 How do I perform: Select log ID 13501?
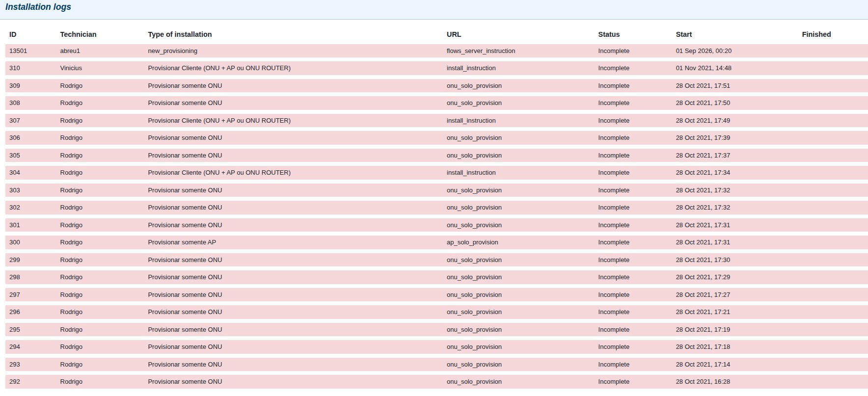(x=18, y=51)
